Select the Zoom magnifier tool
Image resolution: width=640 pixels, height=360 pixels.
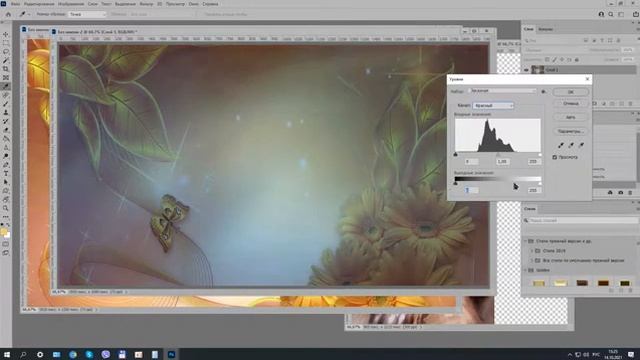(6, 208)
